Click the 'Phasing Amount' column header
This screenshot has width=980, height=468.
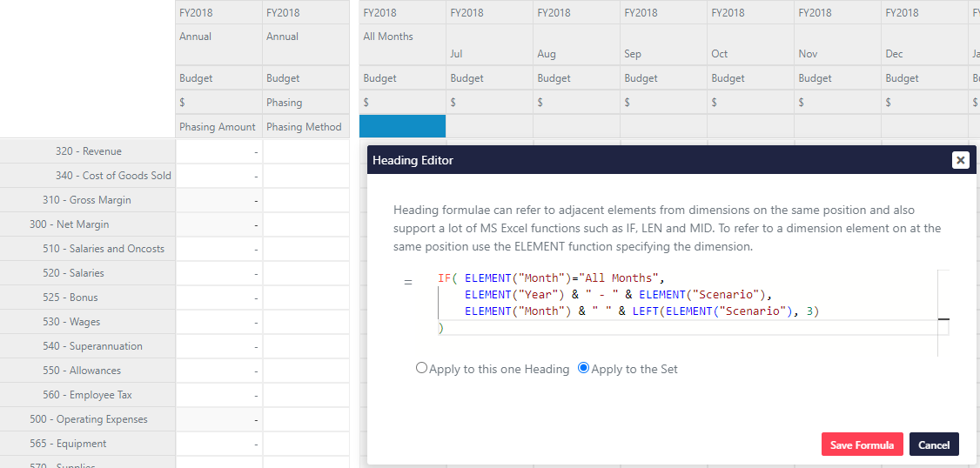[218, 127]
